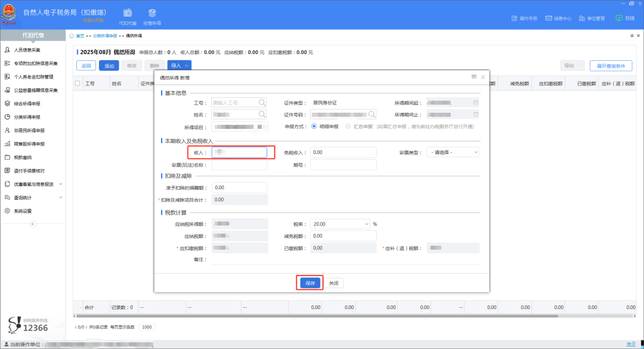Select 综合所得申报 in sidebar menu
The width and height of the screenshot is (644, 349).
[x=27, y=104]
